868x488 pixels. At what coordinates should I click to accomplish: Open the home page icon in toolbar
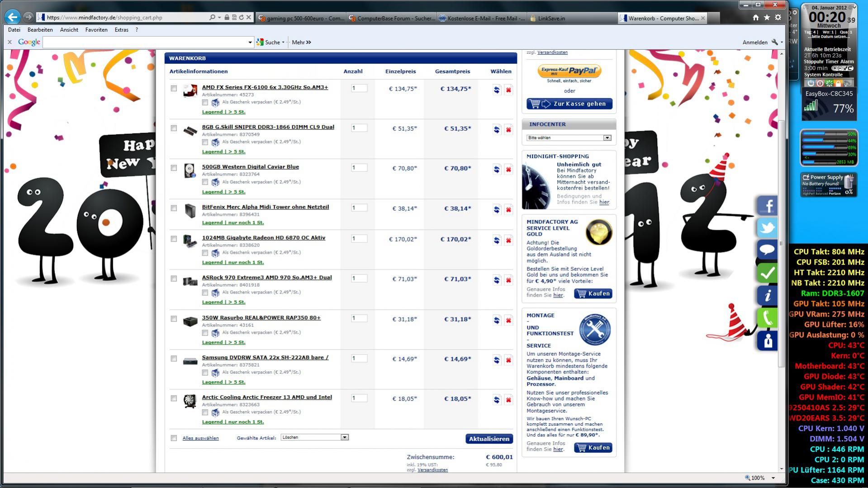756,18
